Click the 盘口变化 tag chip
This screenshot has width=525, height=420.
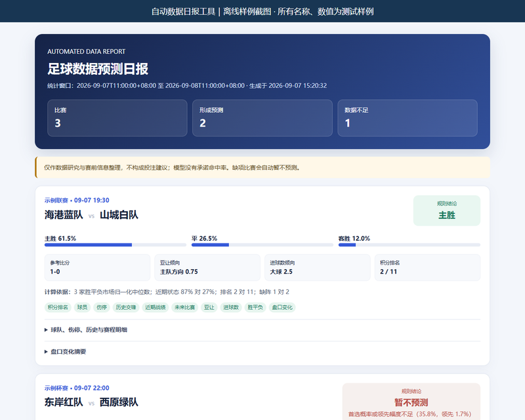(282, 308)
